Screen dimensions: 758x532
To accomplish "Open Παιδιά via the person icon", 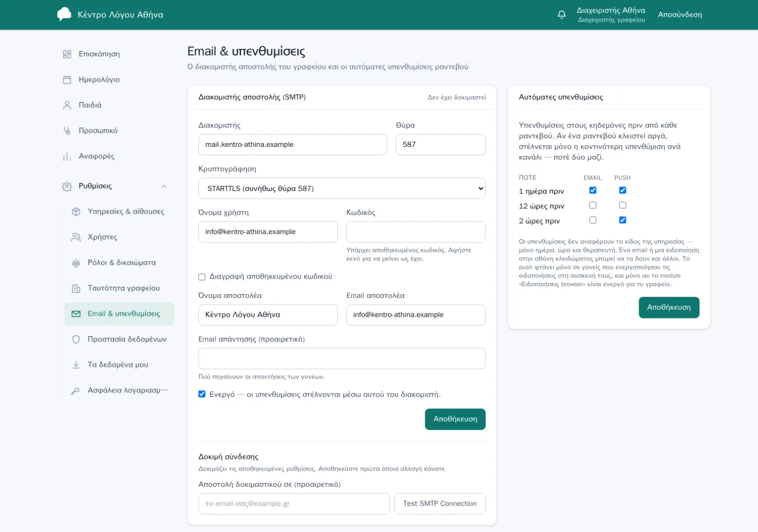I will tap(67, 105).
